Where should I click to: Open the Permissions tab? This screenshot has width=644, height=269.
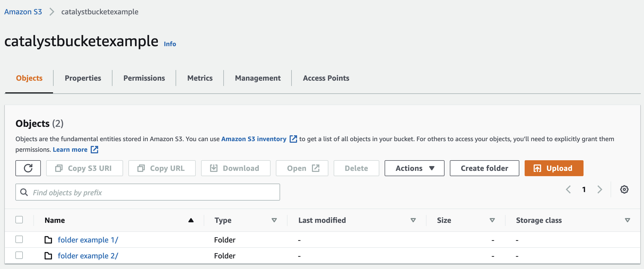tap(144, 78)
